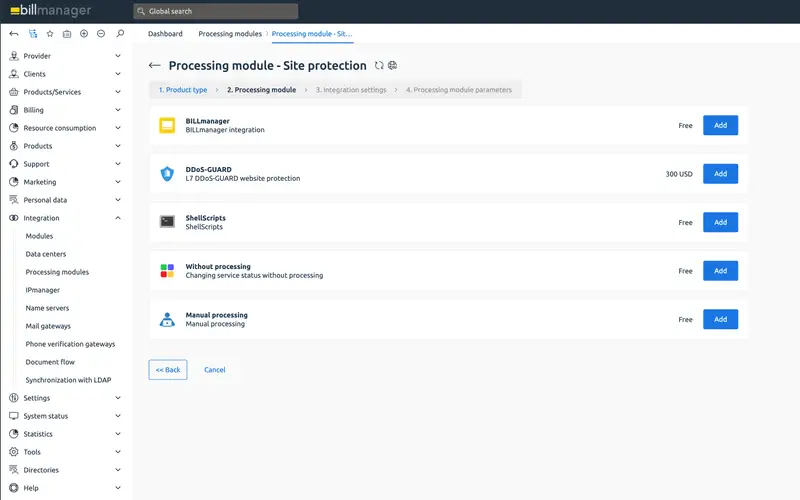Open Mail gateways in the sidebar

pyautogui.click(x=48, y=326)
